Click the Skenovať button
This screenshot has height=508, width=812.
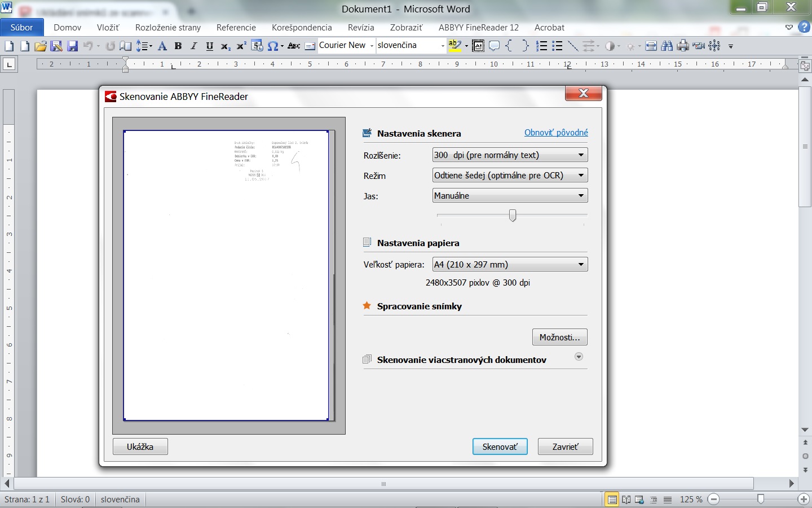click(500, 446)
